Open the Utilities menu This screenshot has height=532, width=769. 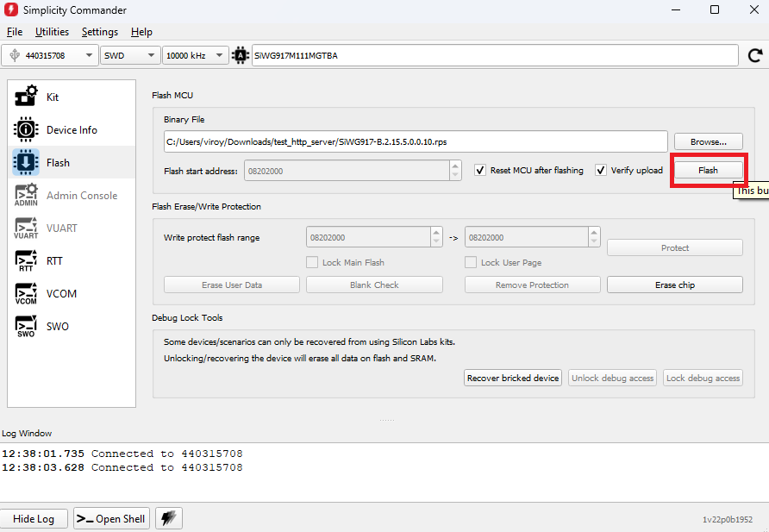point(52,32)
